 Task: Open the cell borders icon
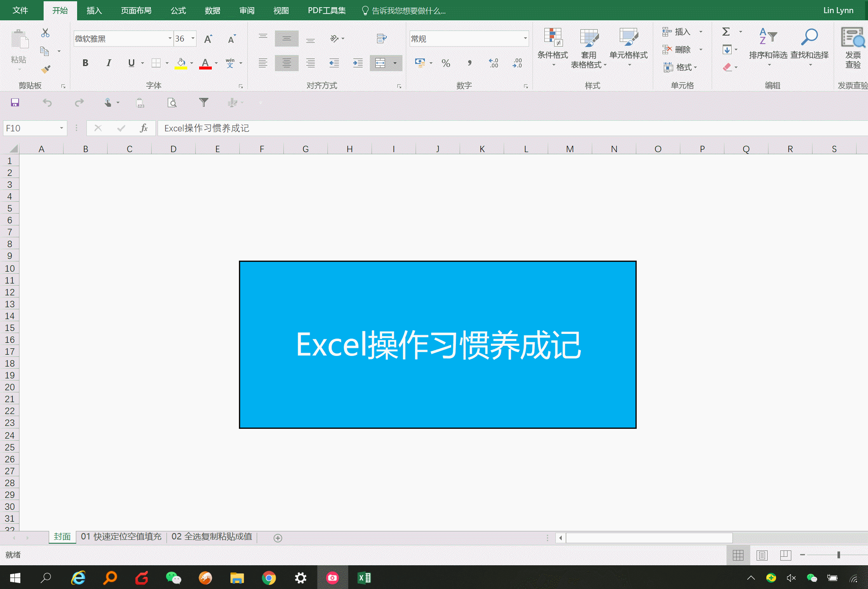[156, 63]
